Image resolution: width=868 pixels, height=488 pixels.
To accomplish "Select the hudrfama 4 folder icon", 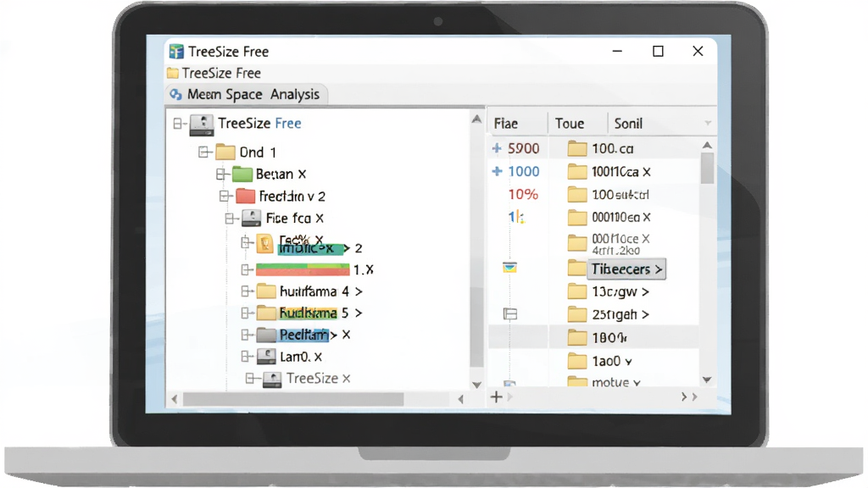I will click(x=266, y=291).
